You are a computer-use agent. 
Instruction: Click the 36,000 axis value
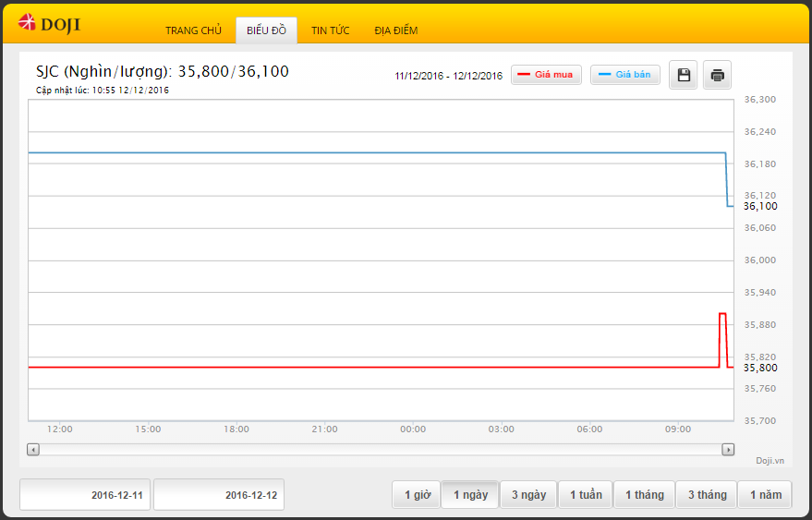click(x=759, y=260)
